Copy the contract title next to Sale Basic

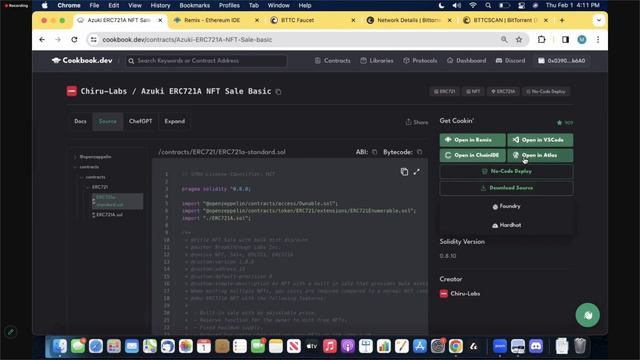pos(278,92)
